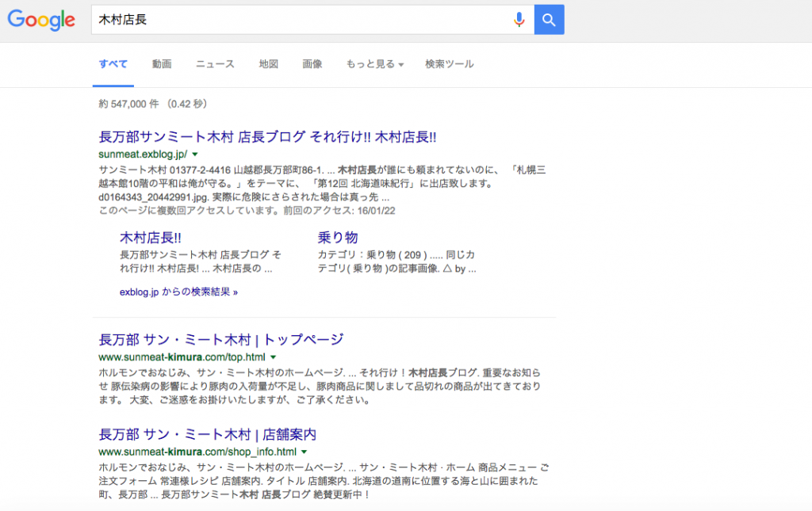
Task: Open dropdown arrow next to sunmeat.exblog.jp/
Action: [195, 154]
